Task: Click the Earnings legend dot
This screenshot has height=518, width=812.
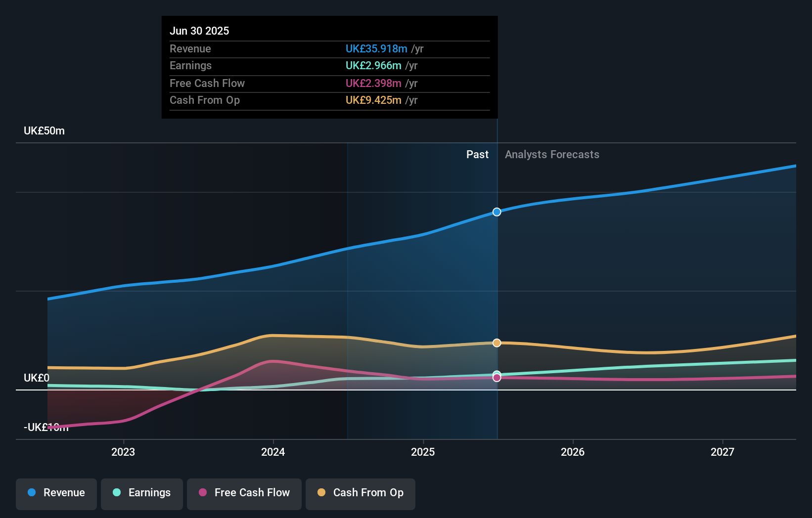Action: (116, 493)
